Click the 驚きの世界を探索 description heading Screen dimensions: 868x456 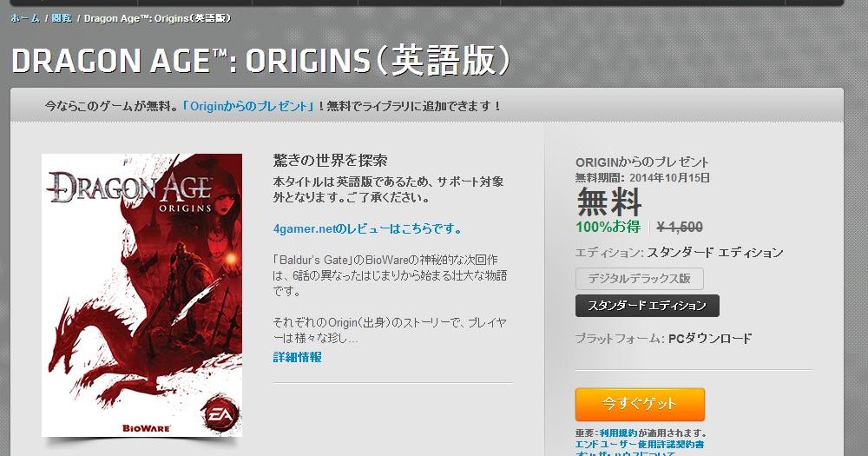pos(331,162)
